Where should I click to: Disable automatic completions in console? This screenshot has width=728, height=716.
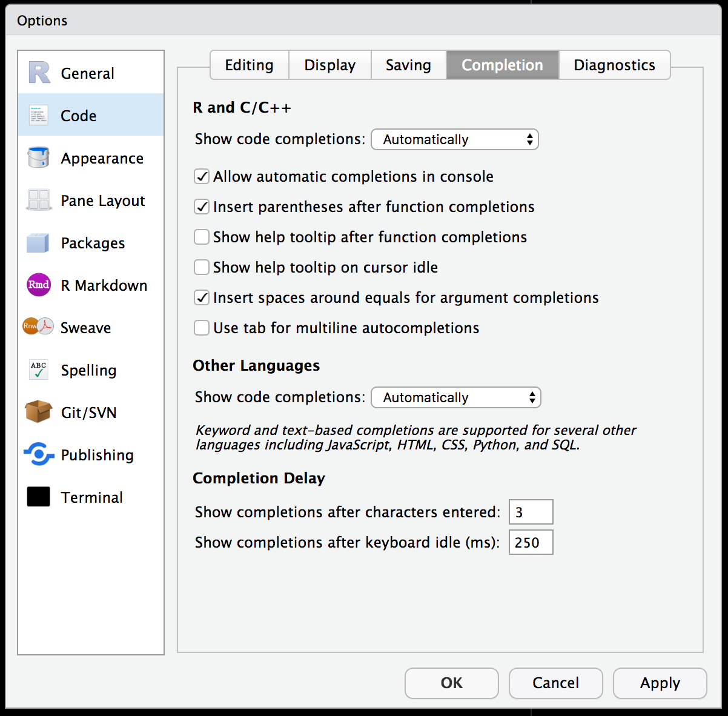click(x=201, y=176)
